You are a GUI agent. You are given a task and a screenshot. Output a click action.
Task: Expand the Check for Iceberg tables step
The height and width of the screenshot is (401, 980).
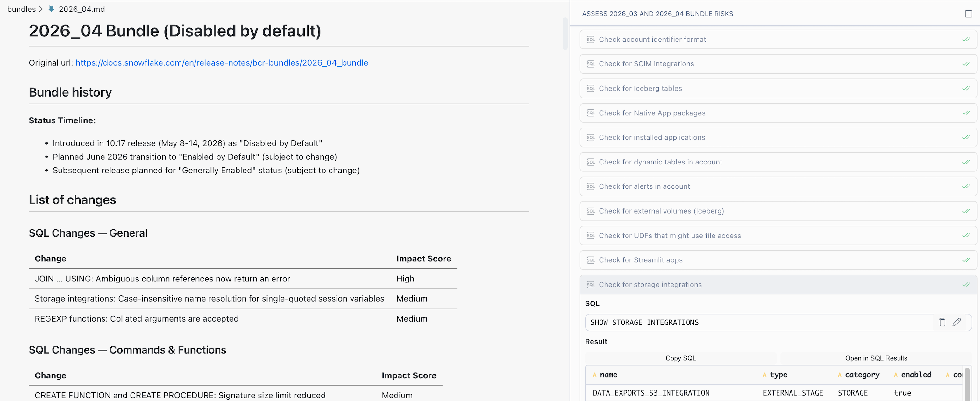coord(778,89)
